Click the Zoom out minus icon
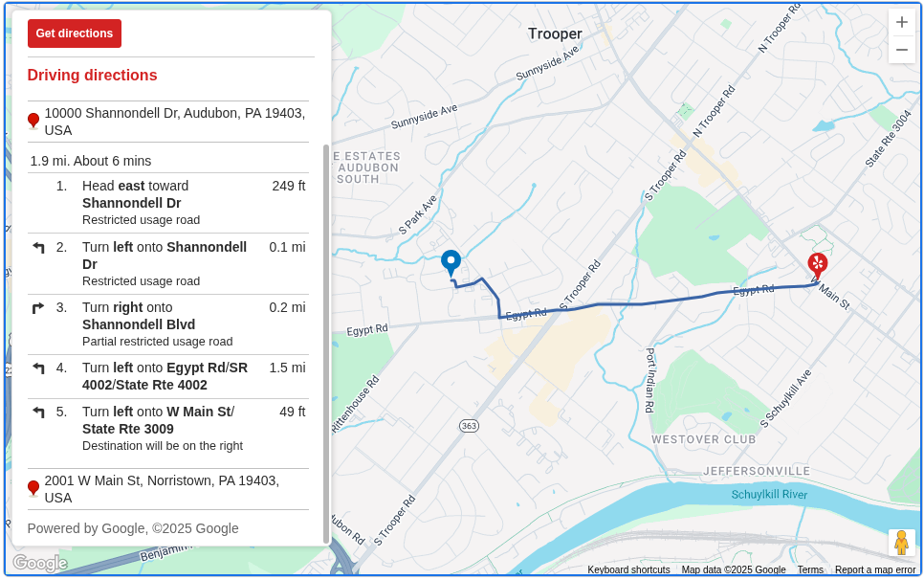This screenshot has width=924, height=580. coord(901,49)
